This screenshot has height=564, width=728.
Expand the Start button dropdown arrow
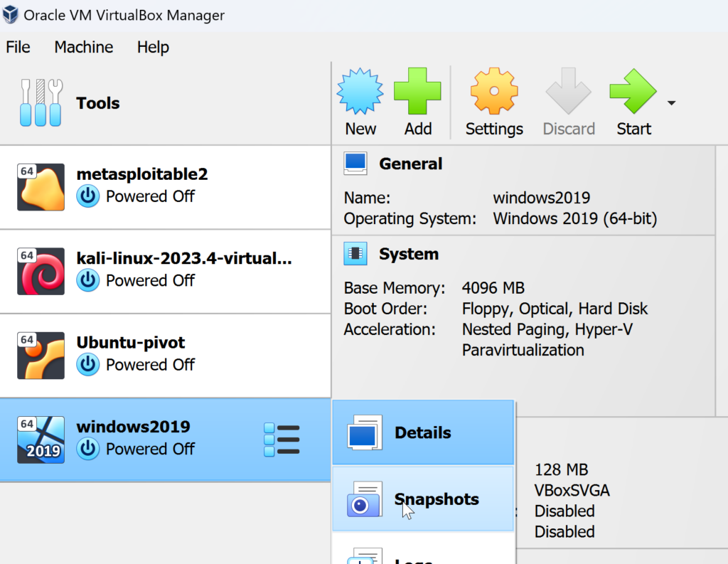pyautogui.click(x=671, y=102)
